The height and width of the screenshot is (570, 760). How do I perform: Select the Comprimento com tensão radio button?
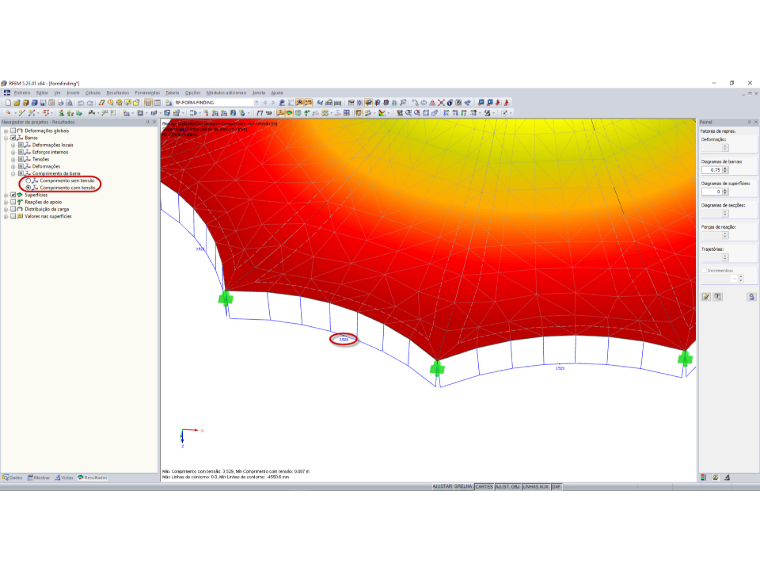[x=28, y=188]
